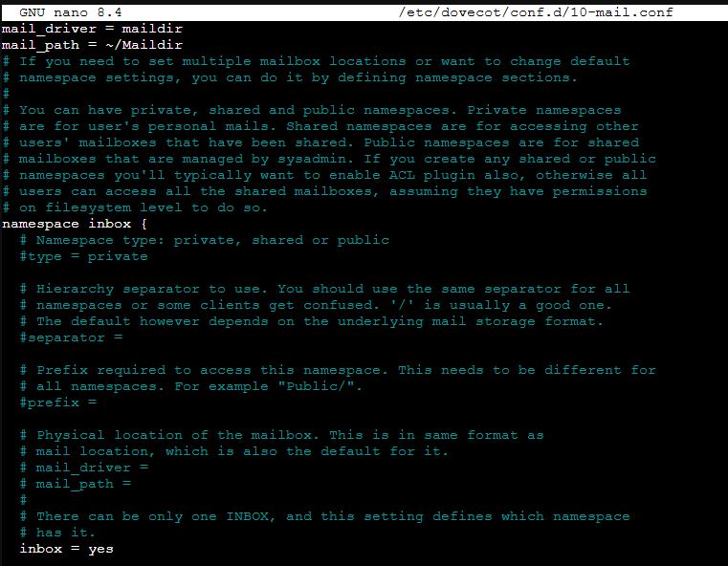The image size is (728, 566).
Task: Click the '#separator =' setting line
Action: pyautogui.click(x=71, y=337)
